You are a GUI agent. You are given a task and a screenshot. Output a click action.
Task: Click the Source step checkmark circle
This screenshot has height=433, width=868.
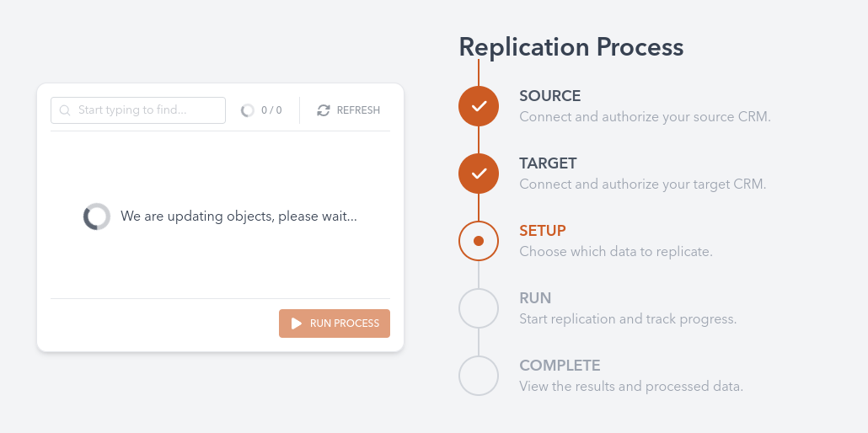479,106
